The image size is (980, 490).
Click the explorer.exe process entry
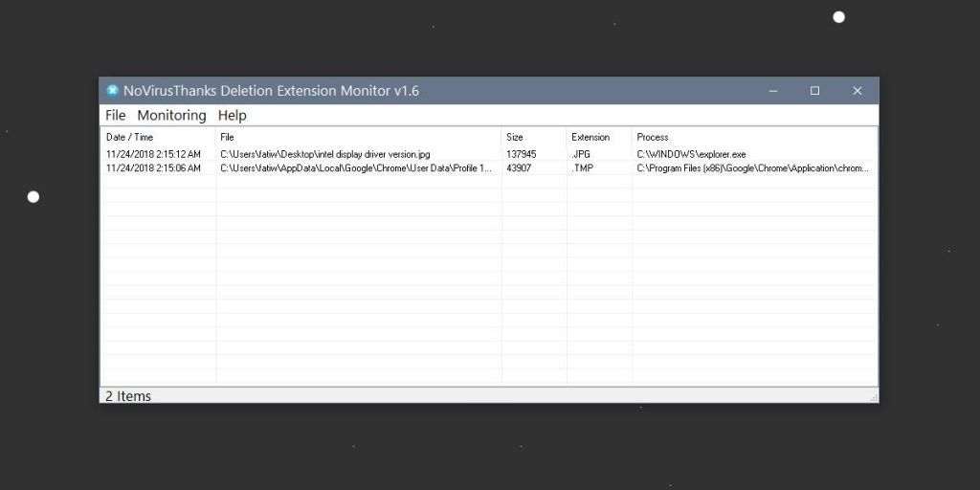point(691,154)
